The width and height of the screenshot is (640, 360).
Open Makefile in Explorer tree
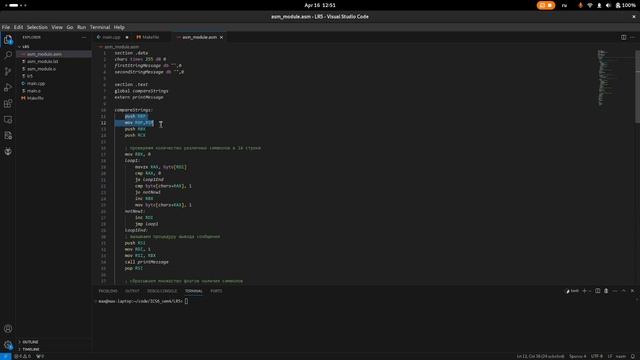35,98
